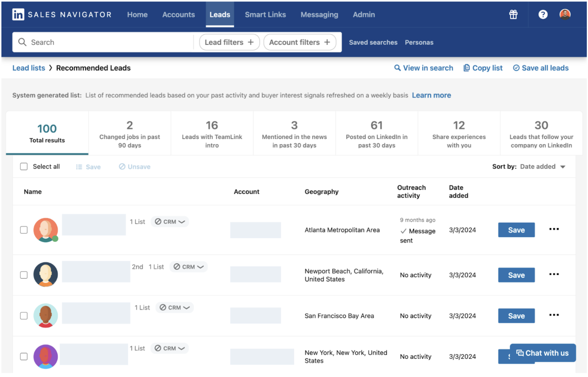Save the Newport Beach lead
Viewport: 588px width, 377px height.
[516, 275]
